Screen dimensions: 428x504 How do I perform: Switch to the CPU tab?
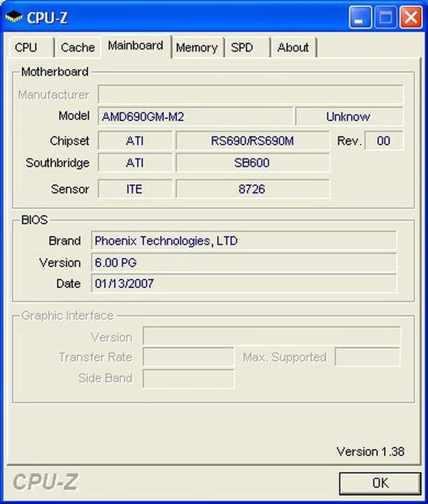click(x=26, y=47)
